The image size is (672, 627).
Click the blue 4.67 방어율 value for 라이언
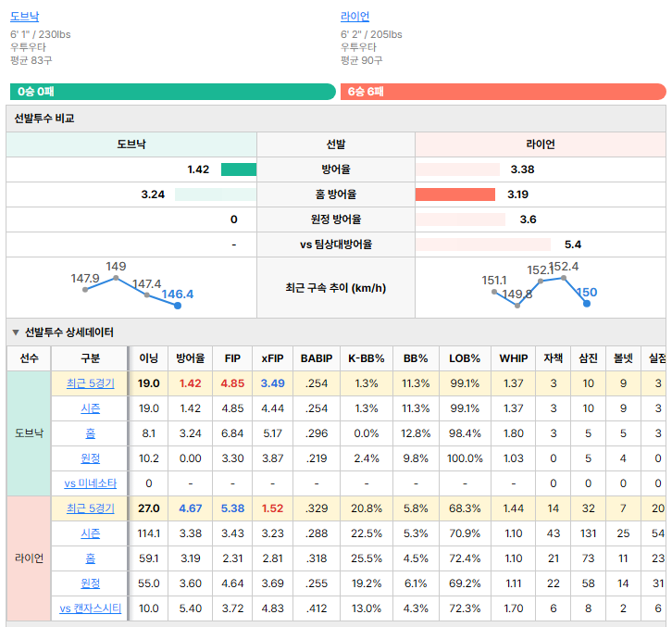(x=191, y=508)
